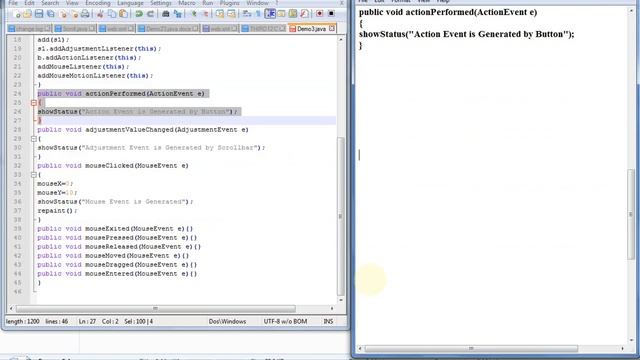
Task: Print the document using toolbar icon
Action: click(x=85, y=14)
